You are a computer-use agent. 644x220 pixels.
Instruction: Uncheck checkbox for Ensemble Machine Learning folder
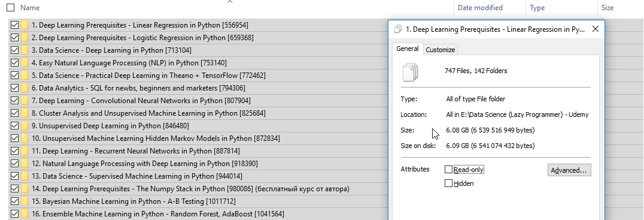click(x=15, y=214)
